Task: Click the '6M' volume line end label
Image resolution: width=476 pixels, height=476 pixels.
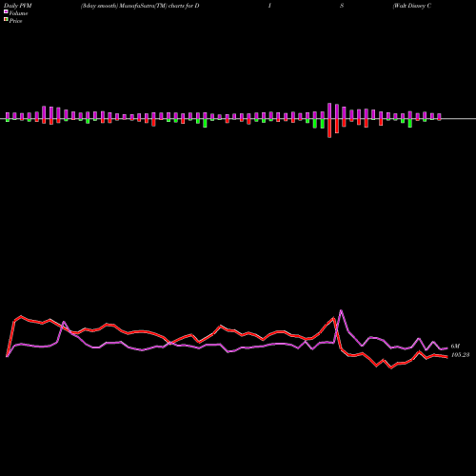Action: 455,347
